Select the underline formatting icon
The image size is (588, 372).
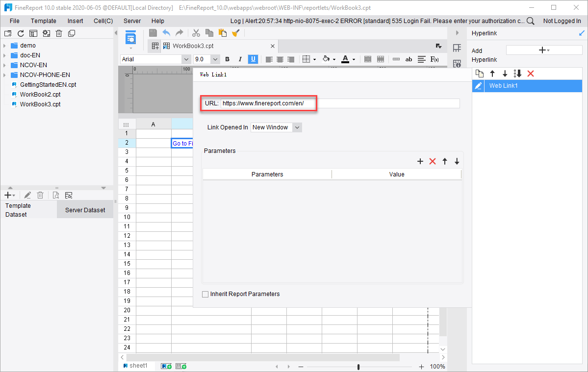253,59
